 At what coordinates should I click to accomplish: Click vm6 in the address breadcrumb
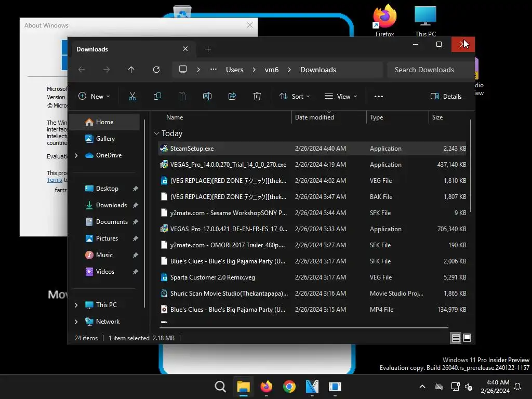(x=271, y=70)
